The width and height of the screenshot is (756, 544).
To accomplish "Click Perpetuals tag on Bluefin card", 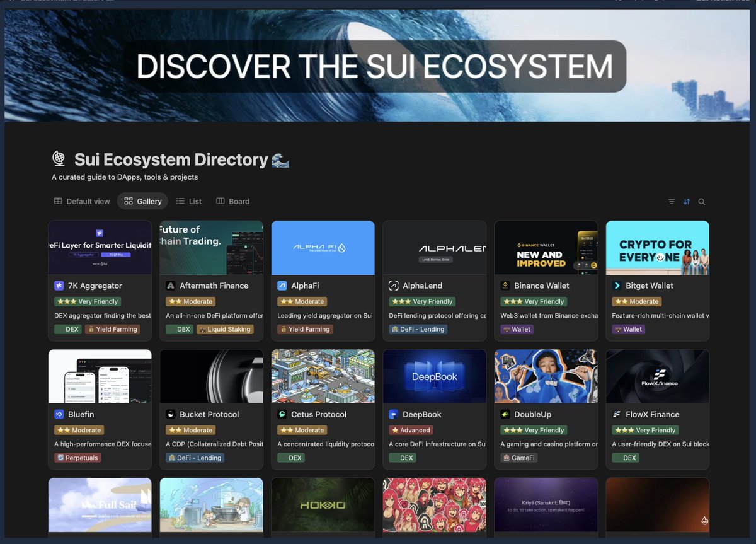I will coord(77,458).
